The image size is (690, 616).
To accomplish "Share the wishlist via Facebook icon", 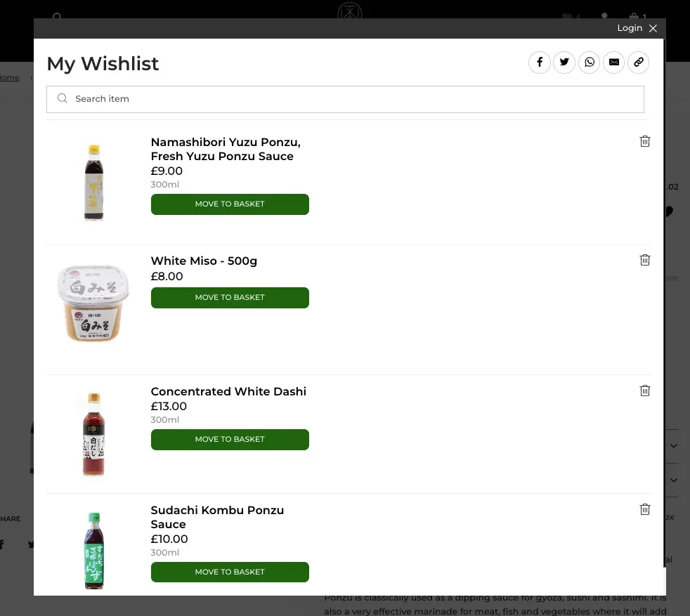I will (540, 62).
